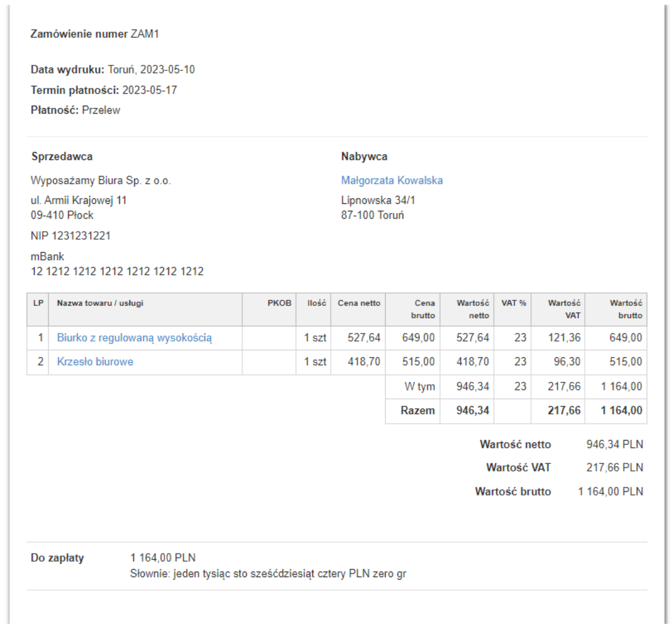Click the seller street ul. Armii Krajowej 11
Image resolution: width=672 pixels, height=629 pixels.
[x=79, y=200]
